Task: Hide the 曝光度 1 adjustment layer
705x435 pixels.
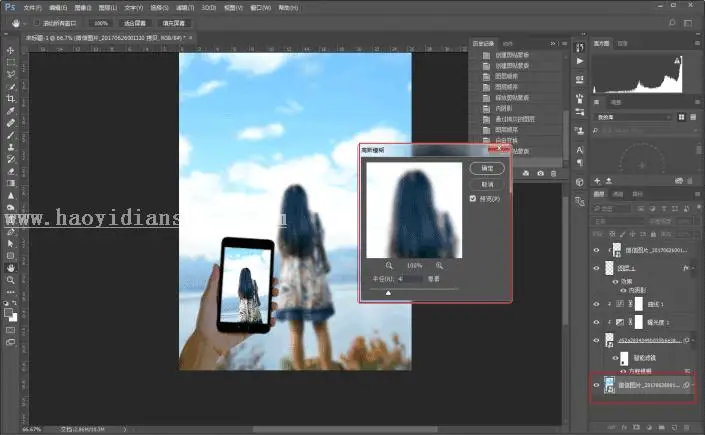Action: point(596,322)
